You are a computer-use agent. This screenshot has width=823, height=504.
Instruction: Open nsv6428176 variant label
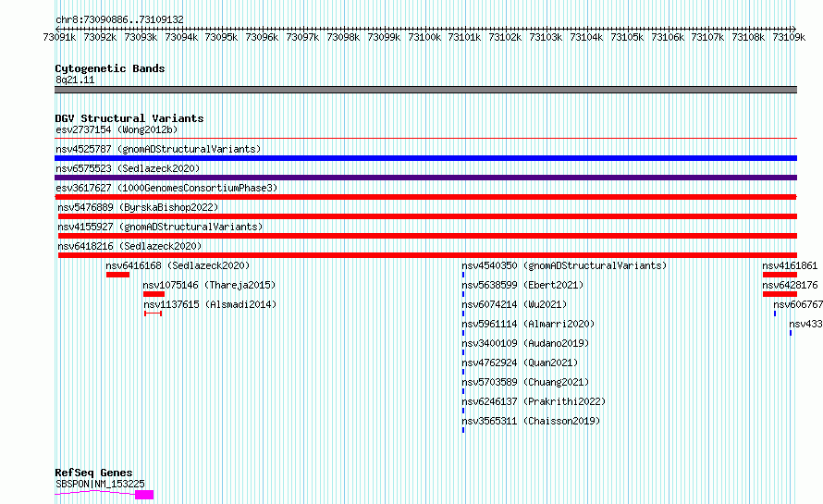[790, 285]
